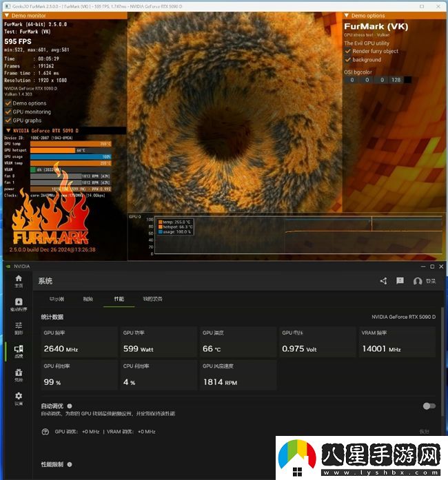Click the build Dec 26 2024 version text
Viewport: 448px width, 480px height.
click(52, 249)
